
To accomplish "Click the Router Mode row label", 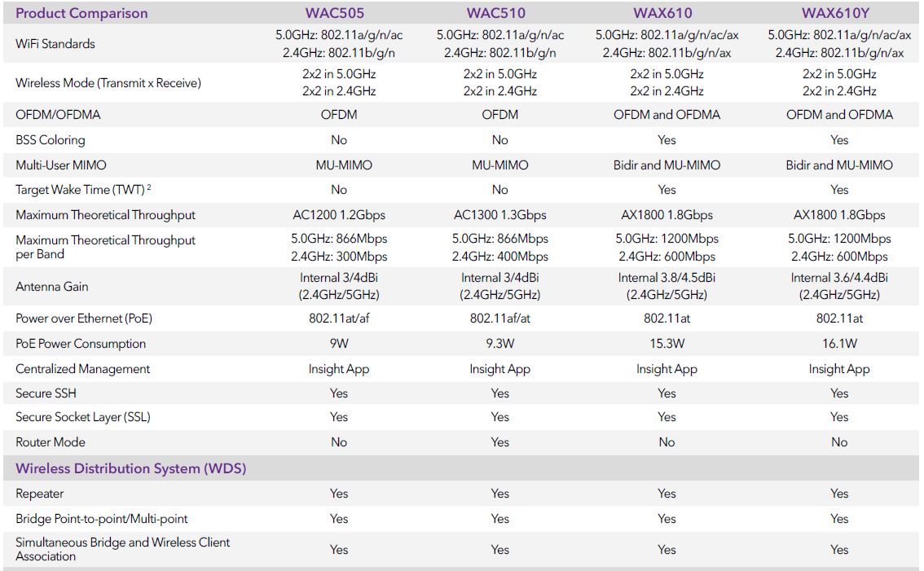I will (51, 442).
